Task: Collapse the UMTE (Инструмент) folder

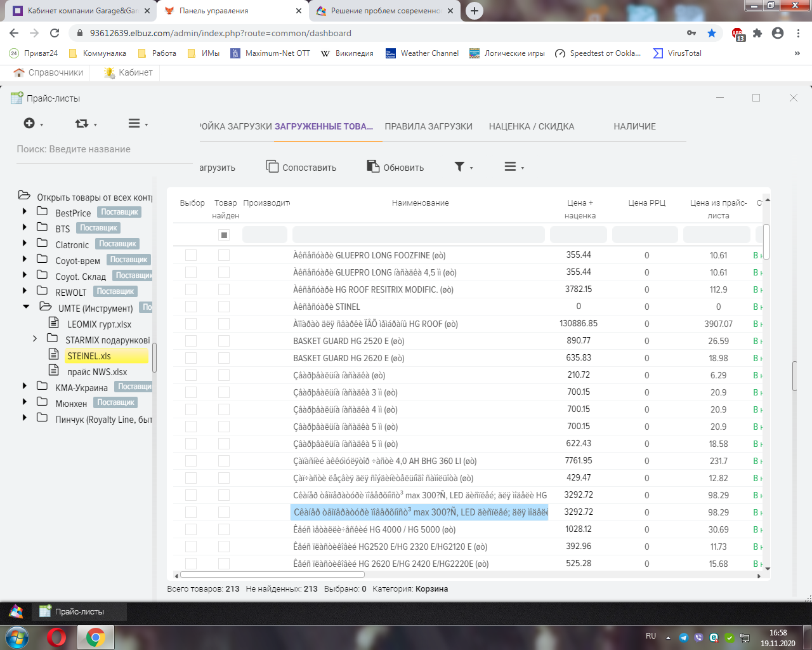Action: [x=26, y=307]
